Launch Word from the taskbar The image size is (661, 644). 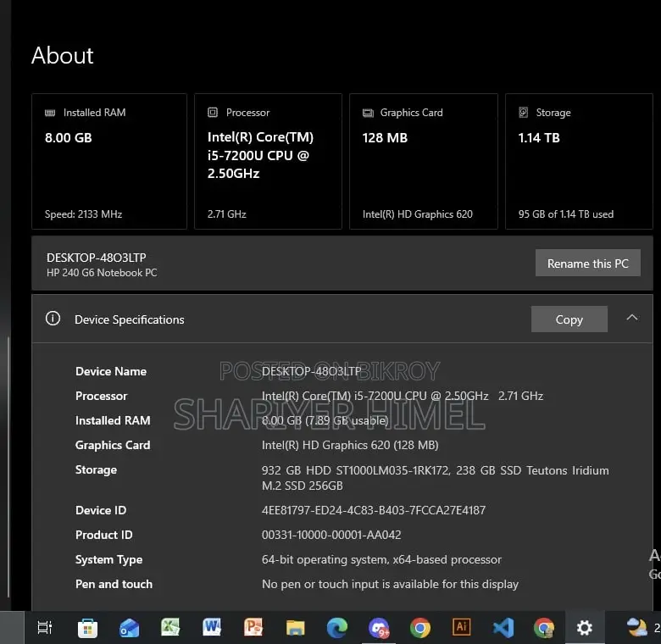coord(212,627)
